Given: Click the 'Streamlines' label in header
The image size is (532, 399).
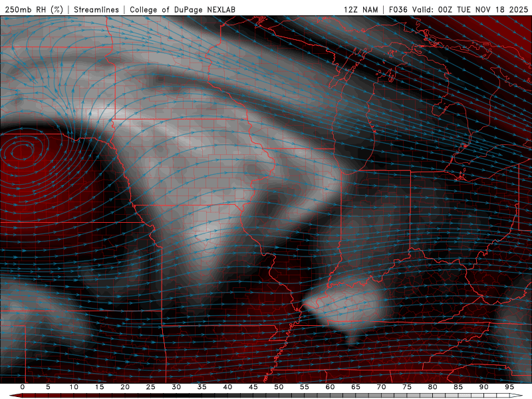Looking at the screenshot, I should tap(96, 9).
